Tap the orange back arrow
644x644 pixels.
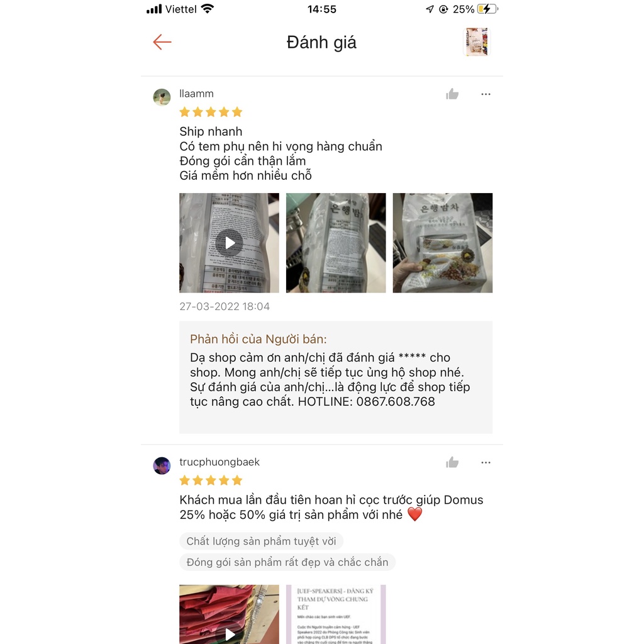pyautogui.click(x=162, y=42)
